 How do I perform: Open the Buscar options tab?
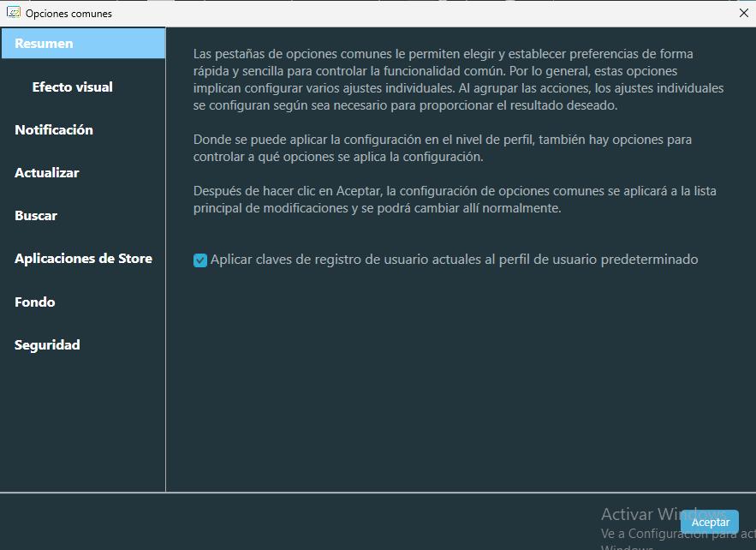[x=36, y=216]
